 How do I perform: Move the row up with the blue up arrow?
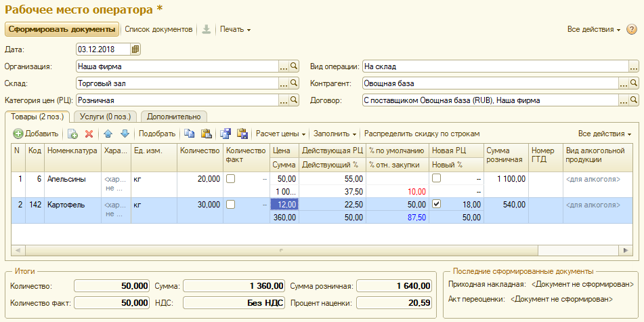click(108, 134)
